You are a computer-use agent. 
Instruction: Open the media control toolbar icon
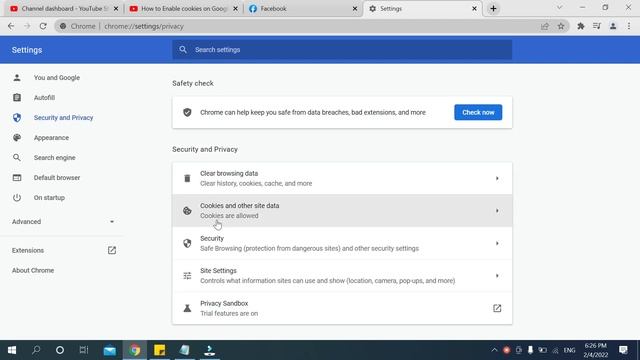597,26
